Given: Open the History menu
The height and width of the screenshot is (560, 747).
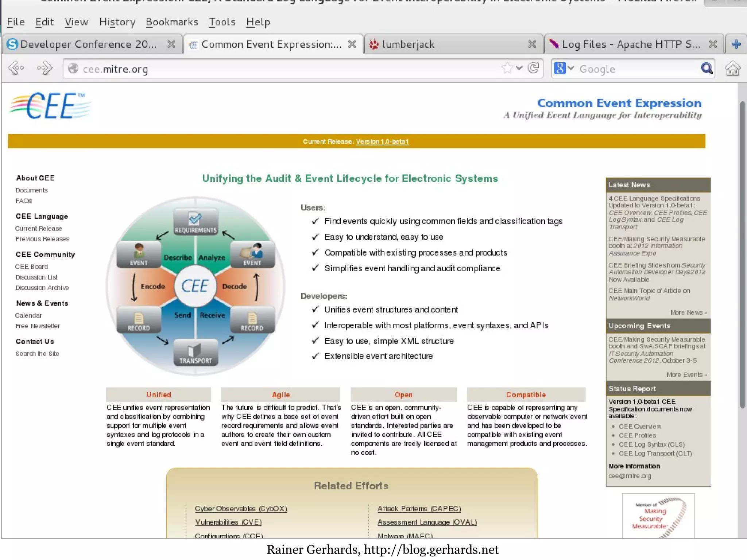Looking at the screenshot, I should (117, 22).
